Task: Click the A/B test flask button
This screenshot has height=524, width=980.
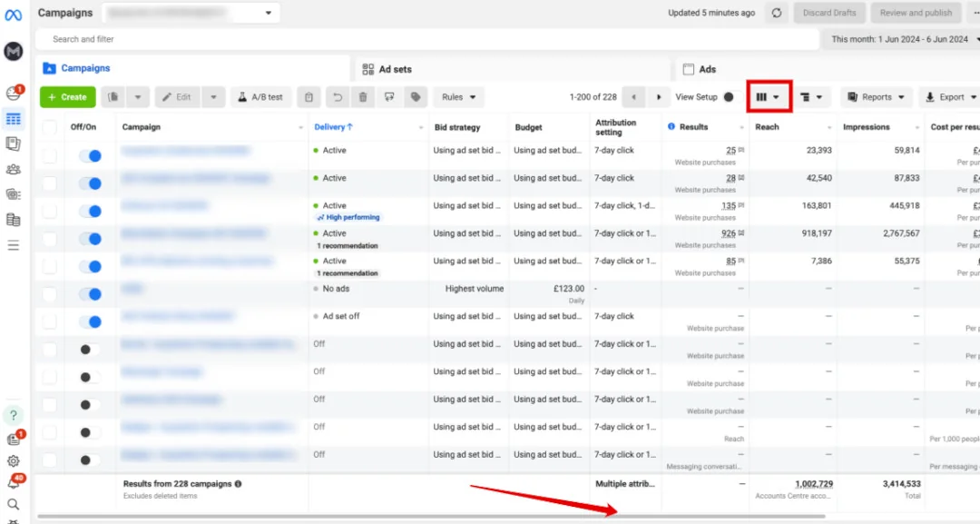Action: pyautogui.click(x=260, y=97)
